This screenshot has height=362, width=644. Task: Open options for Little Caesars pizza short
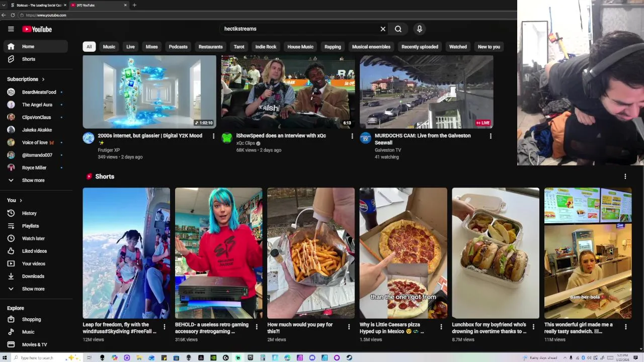coord(441,327)
